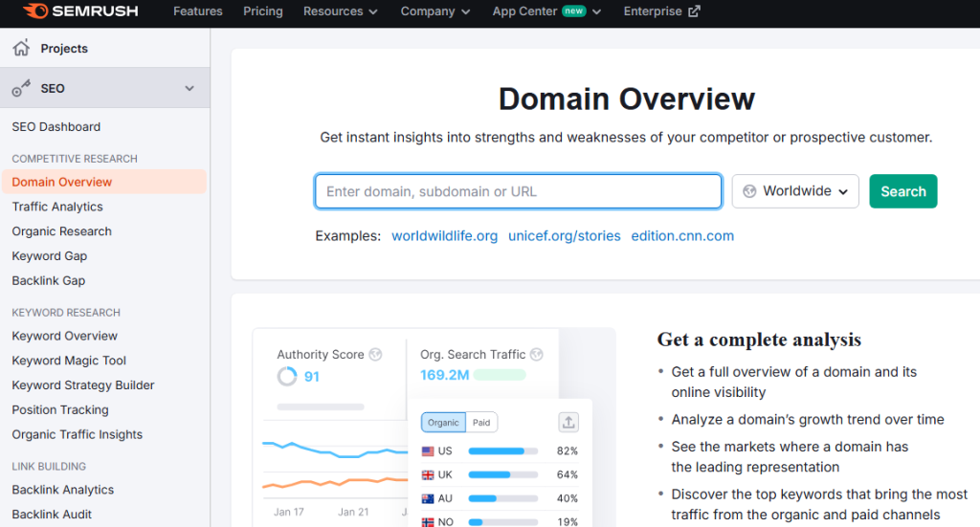Image resolution: width=980 pixels, height=527 pixels.
Task: Click the SEO key icon
Action: pos(21,88)
